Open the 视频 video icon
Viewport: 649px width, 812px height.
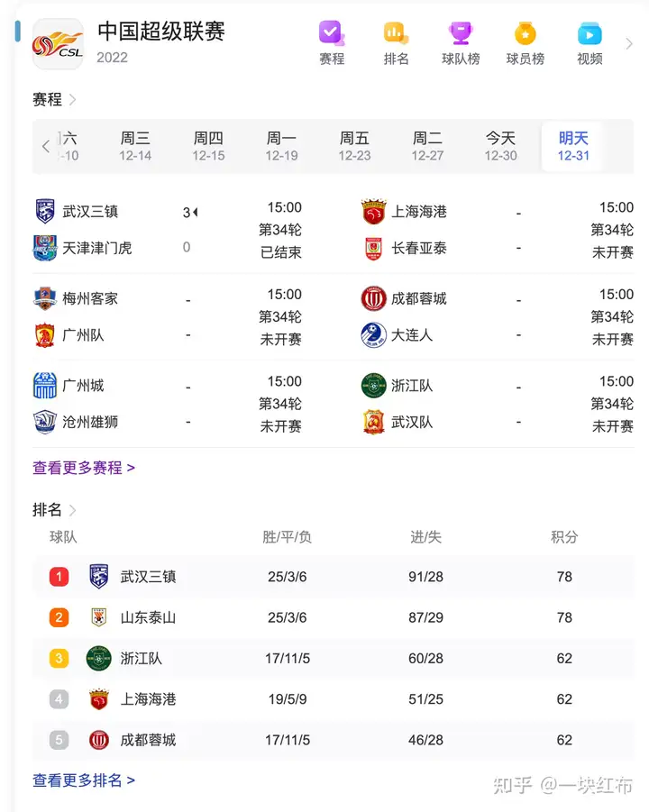tap(590, 34)
